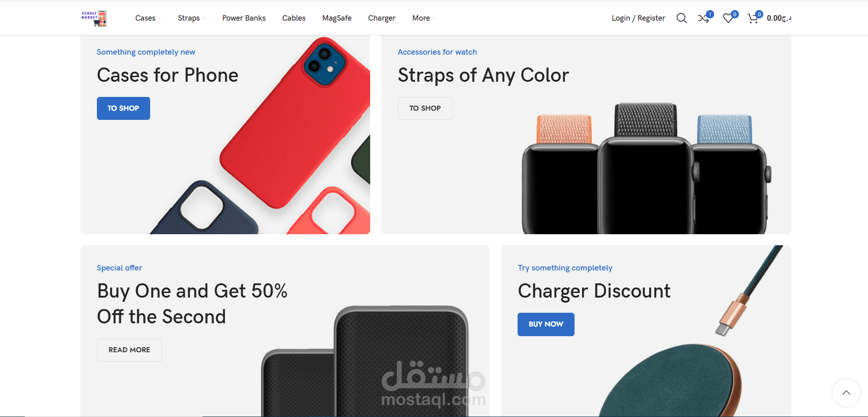Click the store logo in header
Screen dimensions: 868x417
pyautogui.click(x=94, y=18)
